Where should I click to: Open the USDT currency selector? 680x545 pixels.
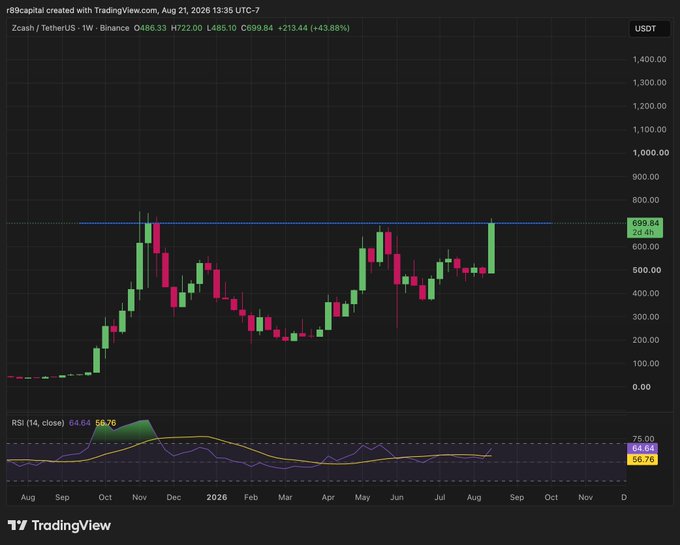(649, 29)
